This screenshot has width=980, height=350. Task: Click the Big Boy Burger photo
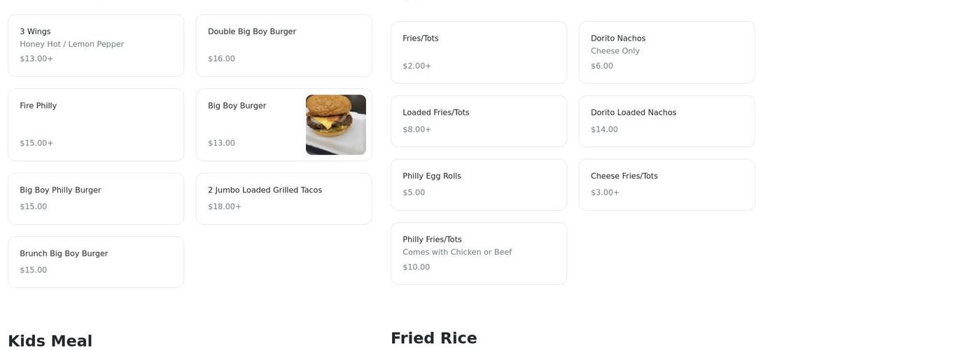click(x=335, y=125)
